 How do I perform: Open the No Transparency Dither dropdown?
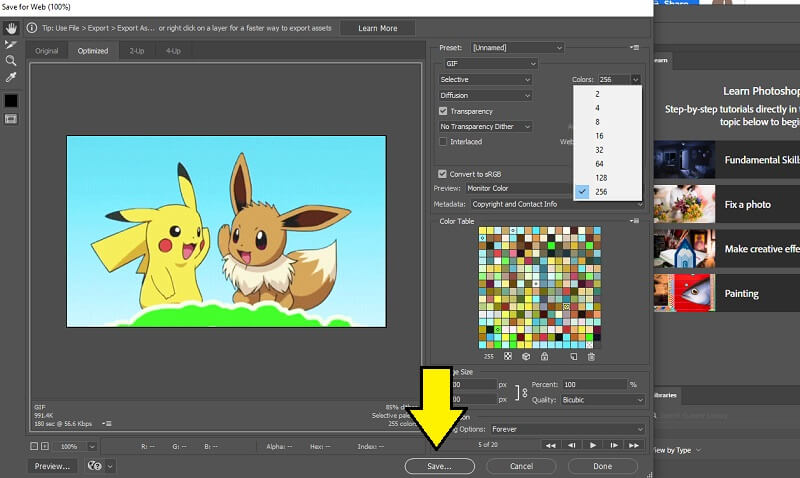click(485, 127)
